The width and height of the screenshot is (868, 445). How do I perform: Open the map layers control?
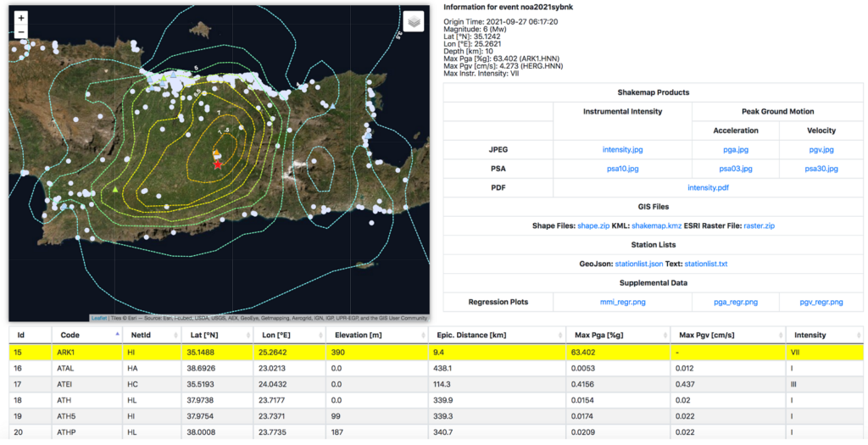[413, 21]
